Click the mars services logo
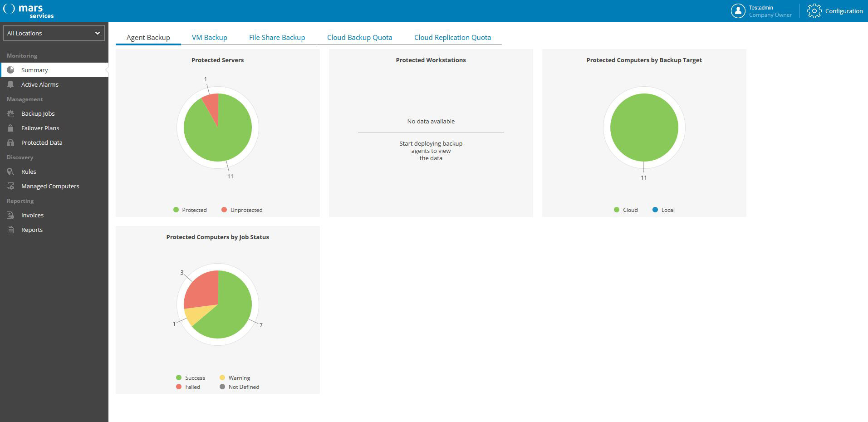The height and width of the screenshot is (422, 868). click(x=29, y=11)
